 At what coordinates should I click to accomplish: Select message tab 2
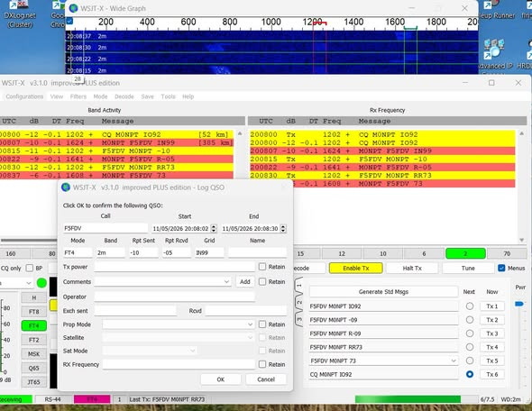coord(298,303)
